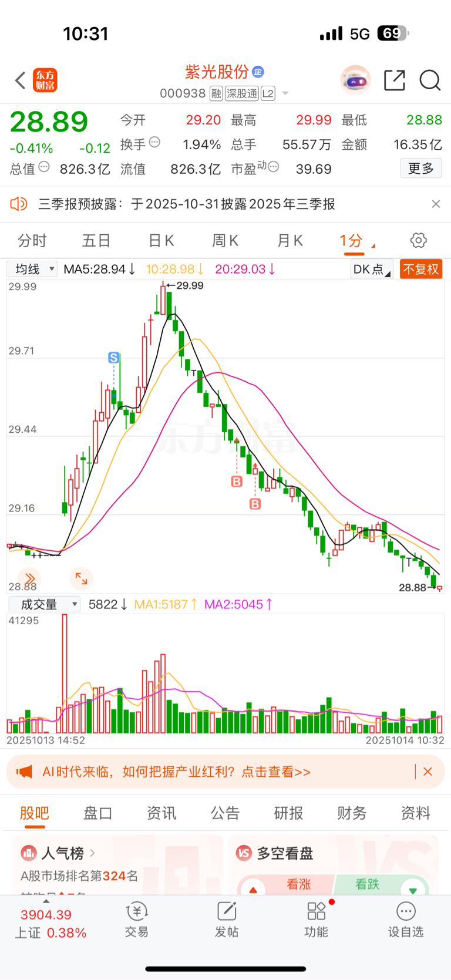Tap the share icon
Image resolution: width=451 pixels, height=980 pixels.
(395, 80)
